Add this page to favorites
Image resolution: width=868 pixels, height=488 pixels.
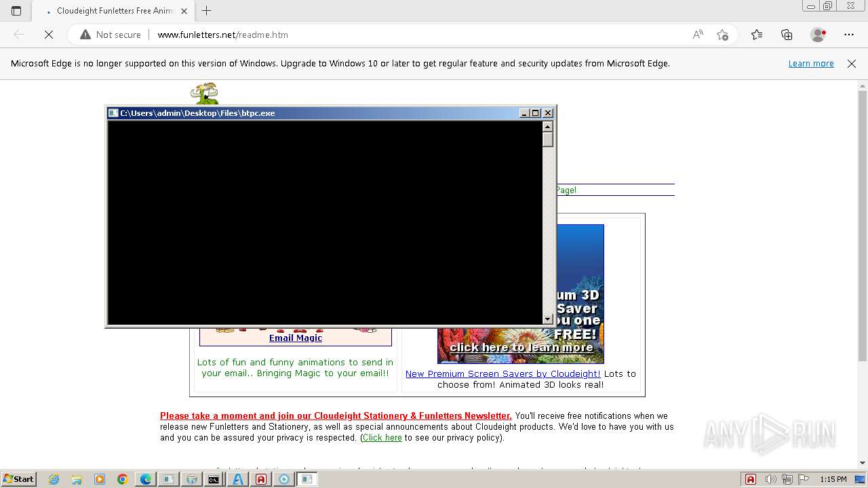click(722, 35)
